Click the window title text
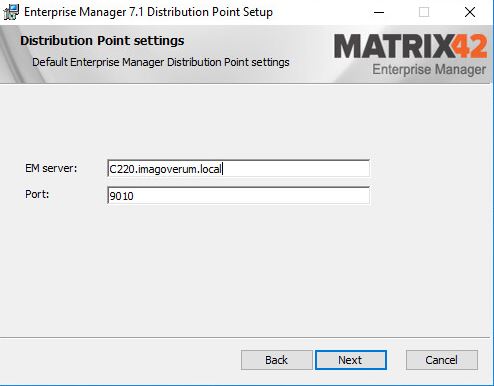 point(148,12)
